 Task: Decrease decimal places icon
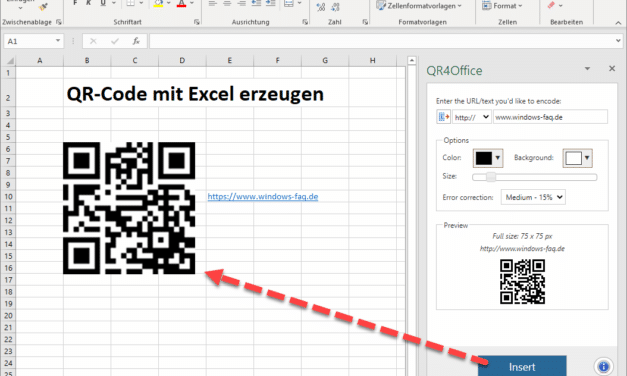(335, 6)
